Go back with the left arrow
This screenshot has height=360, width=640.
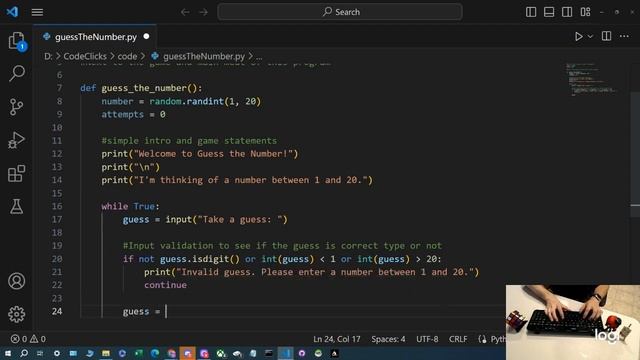[x=185, y=12]
